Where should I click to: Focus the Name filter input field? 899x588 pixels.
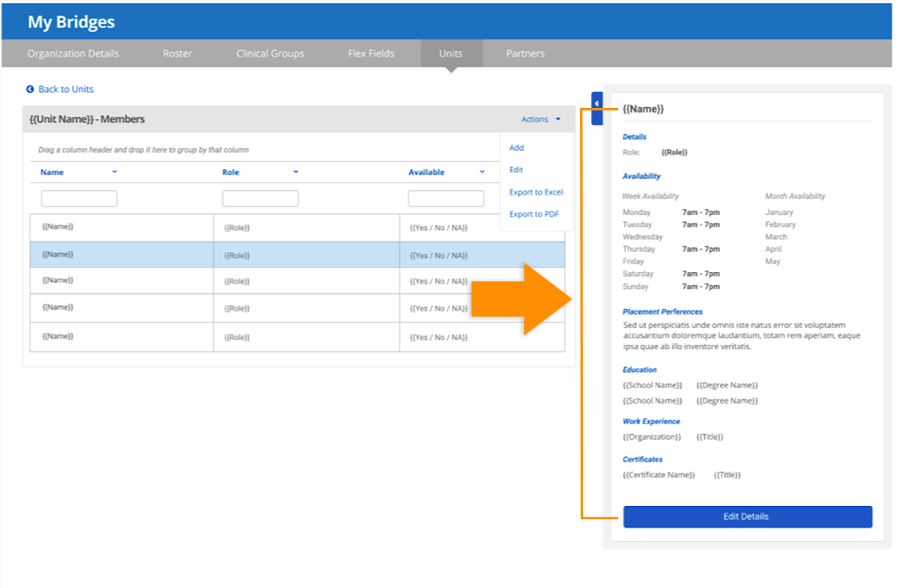79,199
